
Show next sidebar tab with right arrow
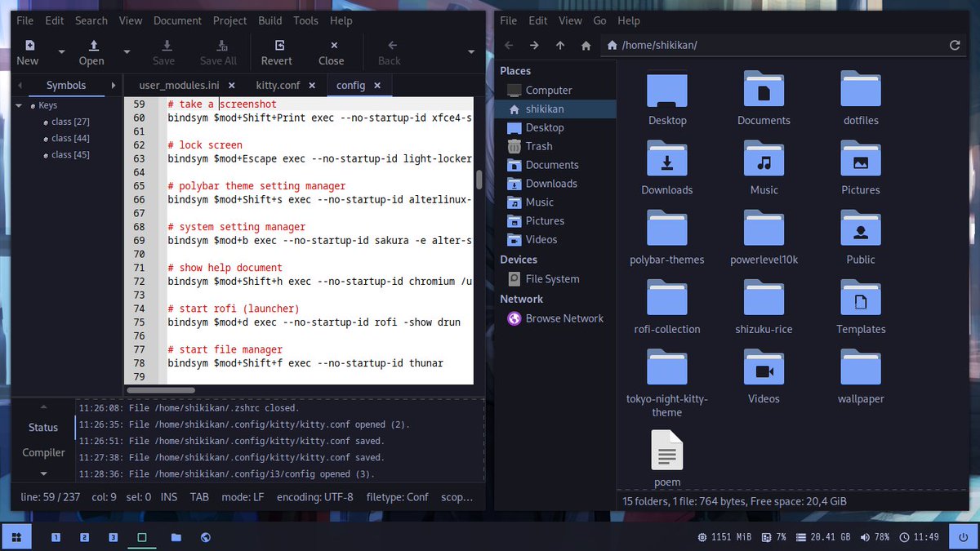113,85
